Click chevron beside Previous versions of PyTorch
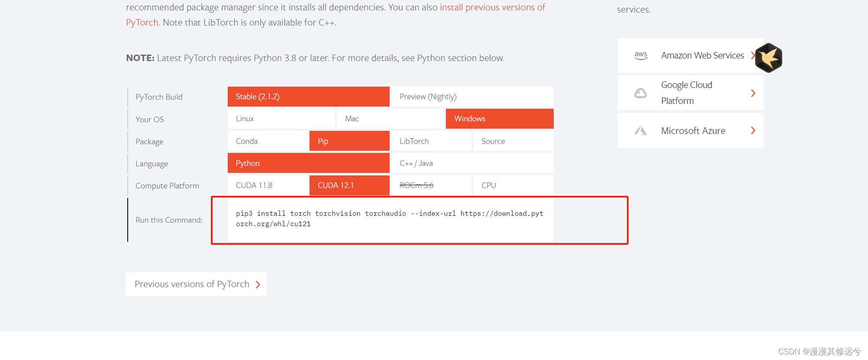The image size is (868, 360). coord(258,285)
